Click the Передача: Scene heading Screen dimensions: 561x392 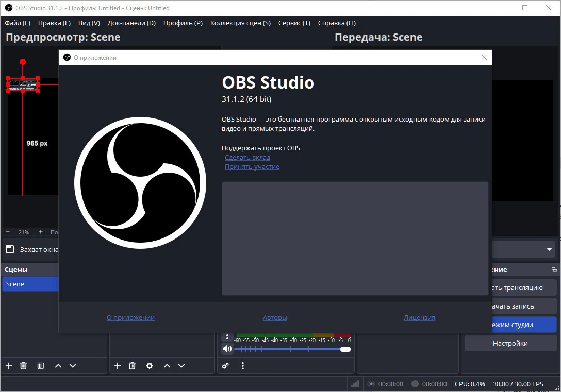(378, 37)
